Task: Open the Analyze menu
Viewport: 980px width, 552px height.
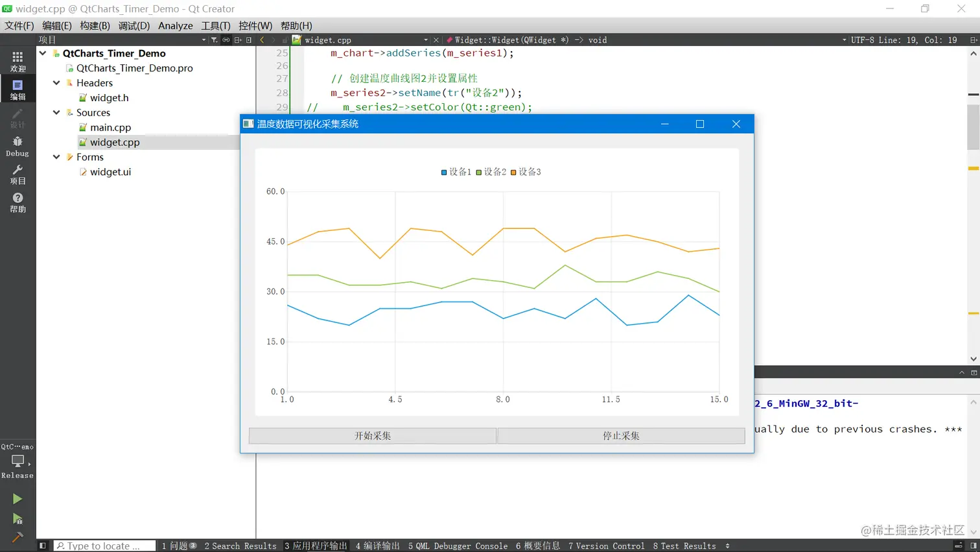Action: [x=176, y=25]
